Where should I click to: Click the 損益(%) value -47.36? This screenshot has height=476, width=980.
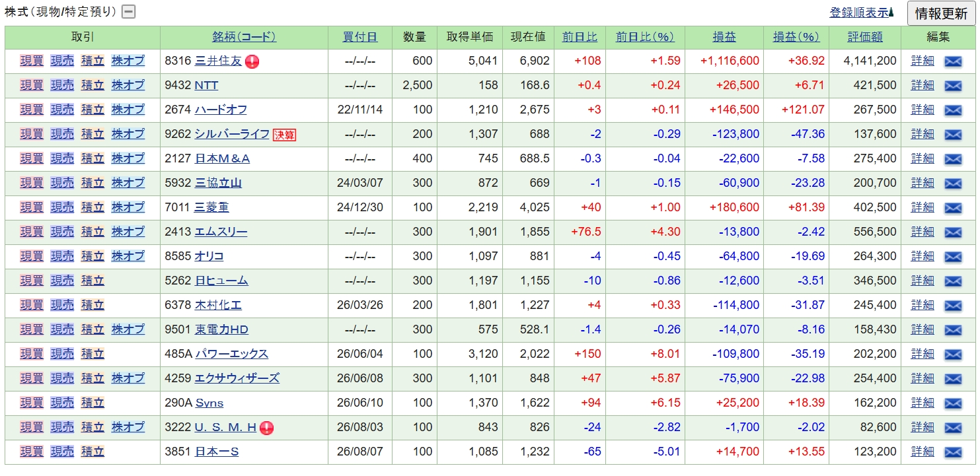(x=808, y=134)
